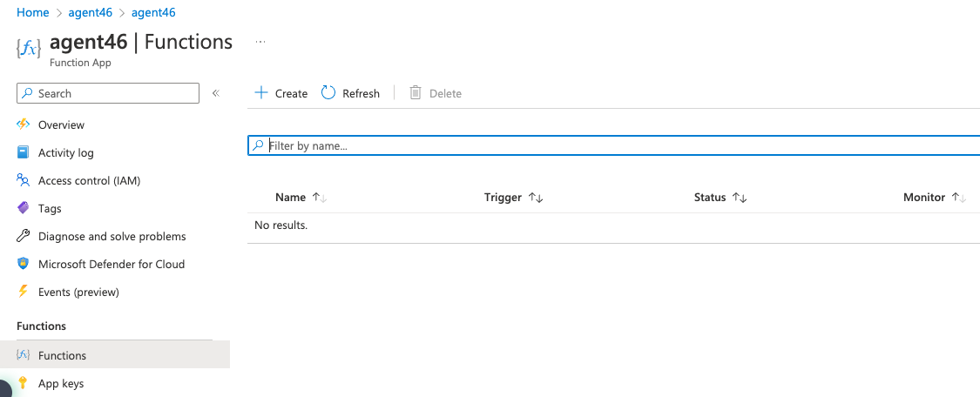This screenshot has height=397, width=980.
Task: Click the 'Function App' subtitle text
Action: pyautogui.click(x=80, y=63)
